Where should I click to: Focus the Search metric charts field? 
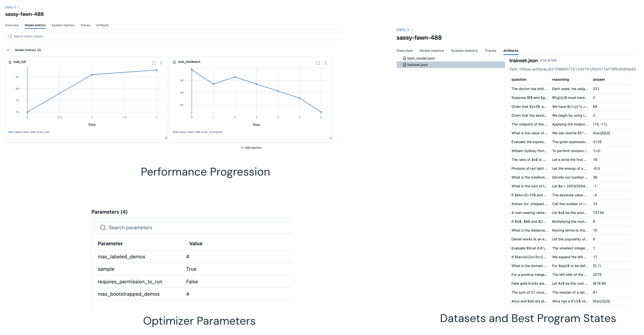173,36
